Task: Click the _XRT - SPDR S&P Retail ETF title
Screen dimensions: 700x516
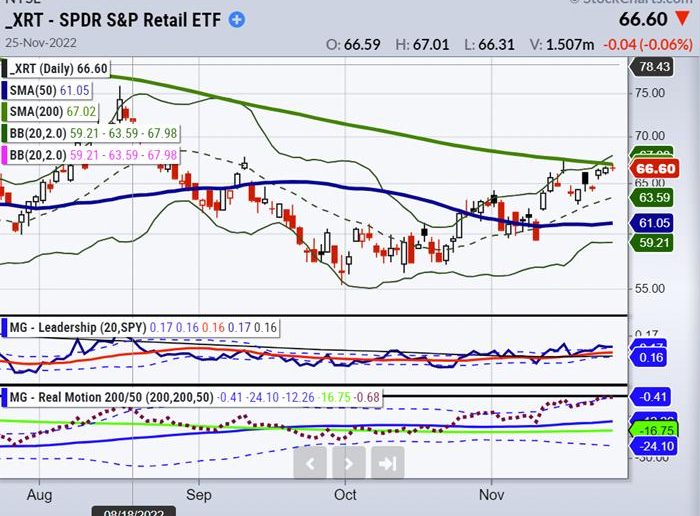Action: [113, 20]
